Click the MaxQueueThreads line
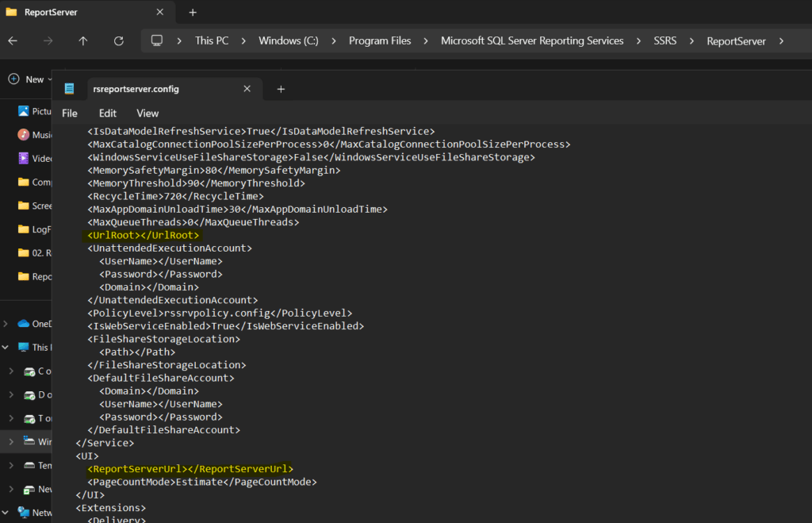Screen dimensions: 812x523 click(193, 222)
